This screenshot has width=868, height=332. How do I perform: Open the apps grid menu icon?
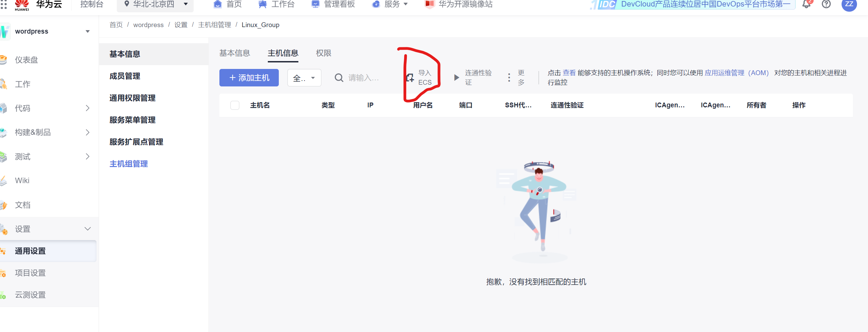tap(3, 4)
